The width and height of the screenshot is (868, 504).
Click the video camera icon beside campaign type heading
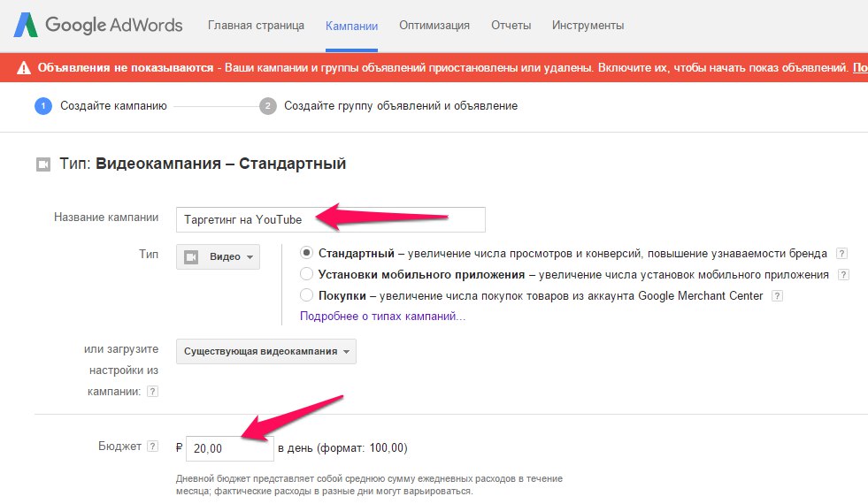tap(43, 164)
